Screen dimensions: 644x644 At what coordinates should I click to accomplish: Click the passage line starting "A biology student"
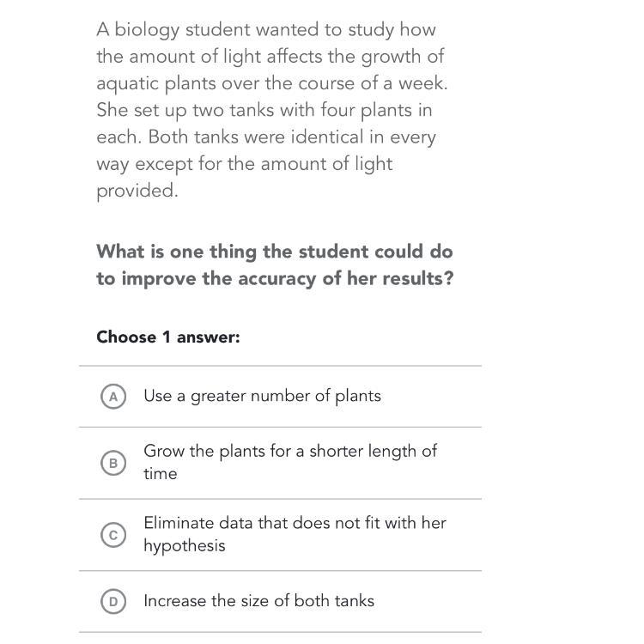[265, 29]
